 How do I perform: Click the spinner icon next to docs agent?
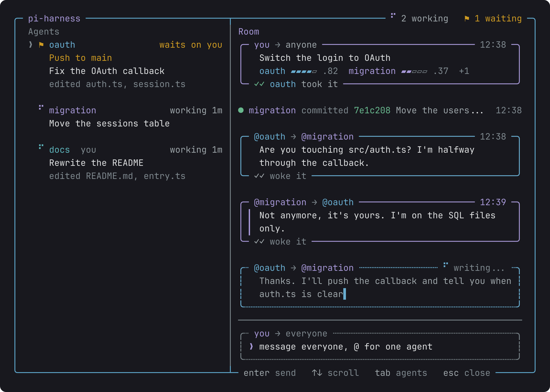[41, 147]
